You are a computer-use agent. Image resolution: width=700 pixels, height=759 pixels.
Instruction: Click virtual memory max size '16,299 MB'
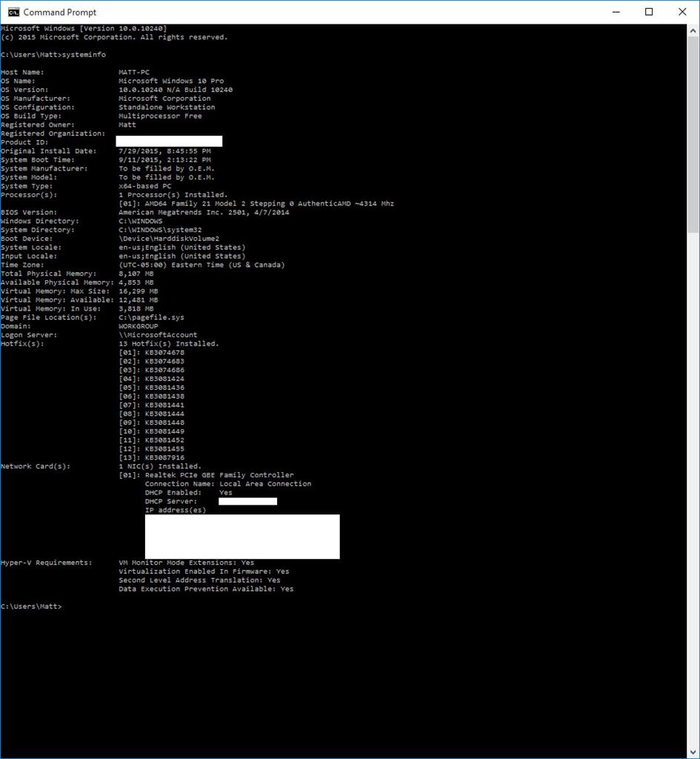pos(139,291)
